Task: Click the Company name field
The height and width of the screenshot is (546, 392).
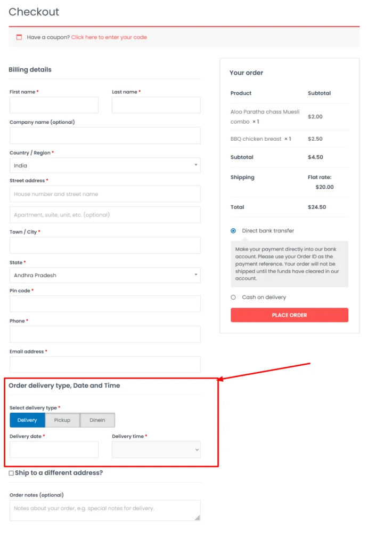Action: click(105, 135)
